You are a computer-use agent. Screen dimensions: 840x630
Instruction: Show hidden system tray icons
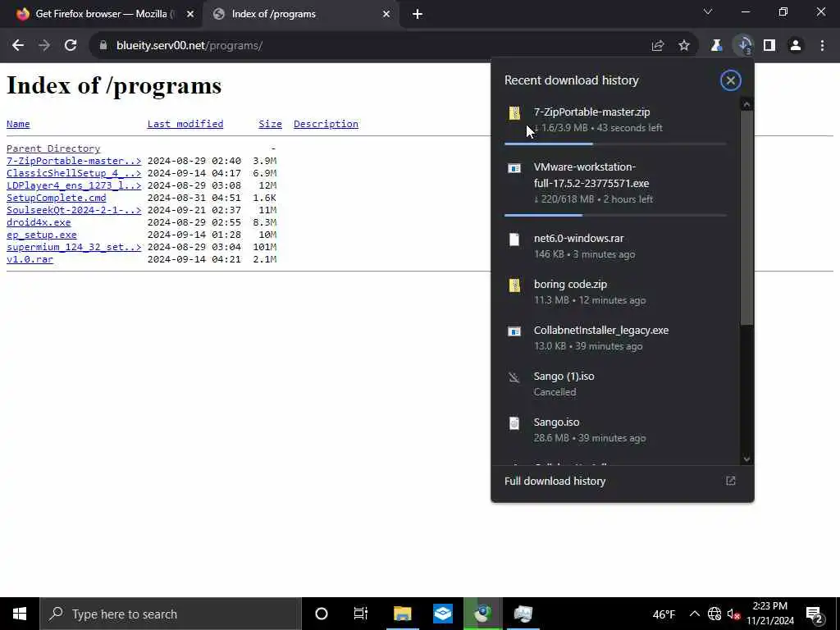point(694,614)
